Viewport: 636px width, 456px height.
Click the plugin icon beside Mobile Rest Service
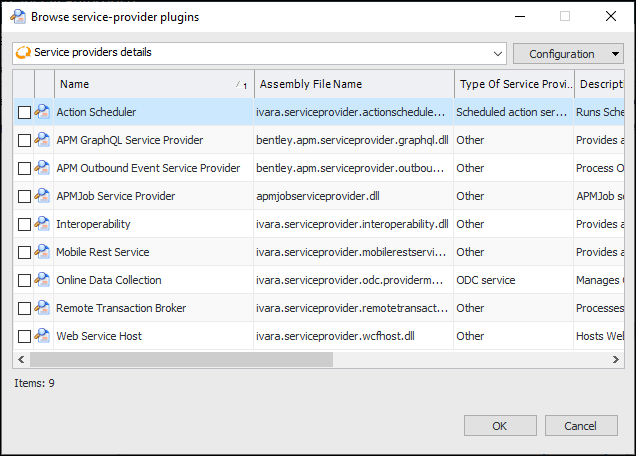coord(43,252)
